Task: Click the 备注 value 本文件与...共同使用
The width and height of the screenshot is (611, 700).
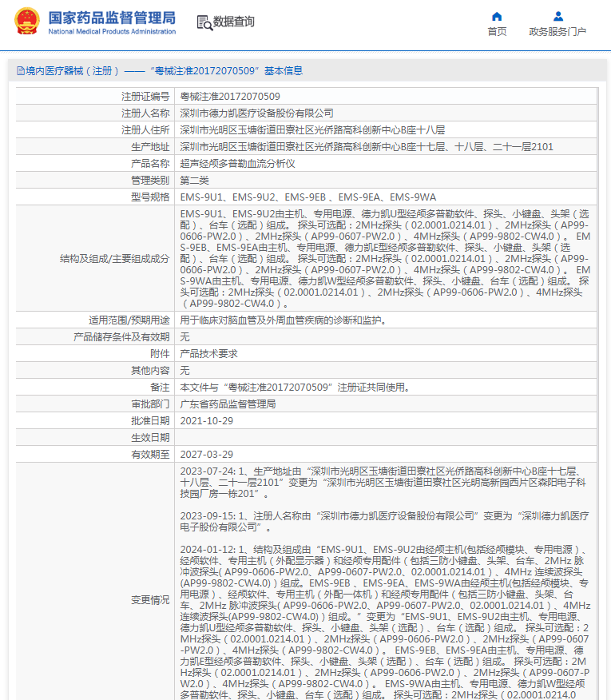Action: coord(295,388)
